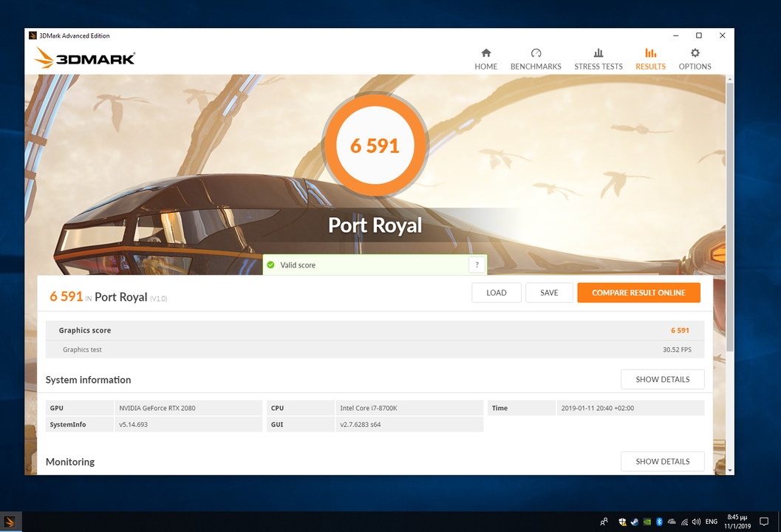Open the Home tab
The height and width of the screenshot is (532, 781).
(x=485, y=59)
